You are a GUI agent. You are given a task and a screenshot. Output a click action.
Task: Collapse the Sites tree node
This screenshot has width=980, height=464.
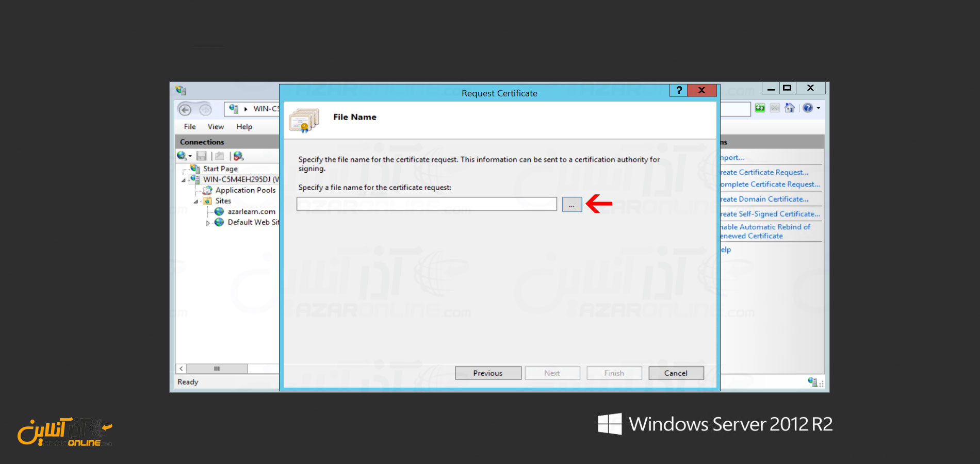(x=195, y=202)
